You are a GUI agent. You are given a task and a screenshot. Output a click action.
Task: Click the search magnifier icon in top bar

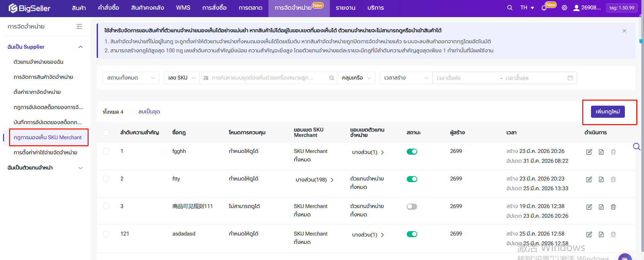510,8
